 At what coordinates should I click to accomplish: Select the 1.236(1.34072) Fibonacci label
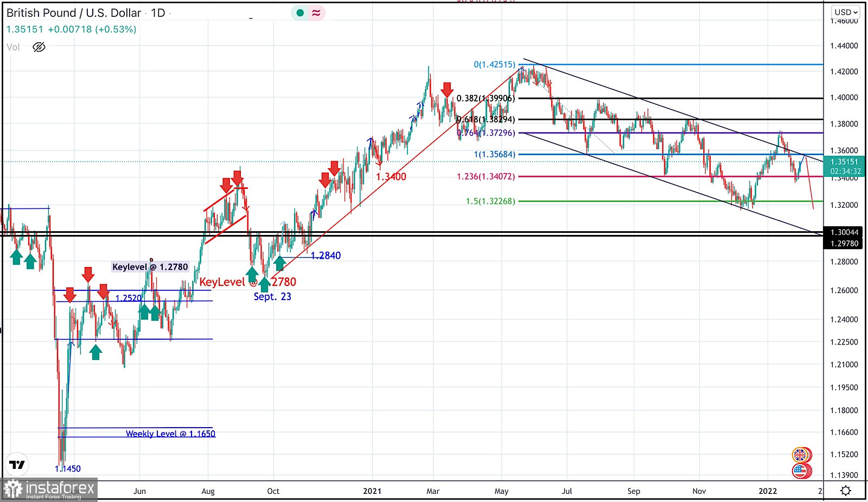tap(486, 176)
